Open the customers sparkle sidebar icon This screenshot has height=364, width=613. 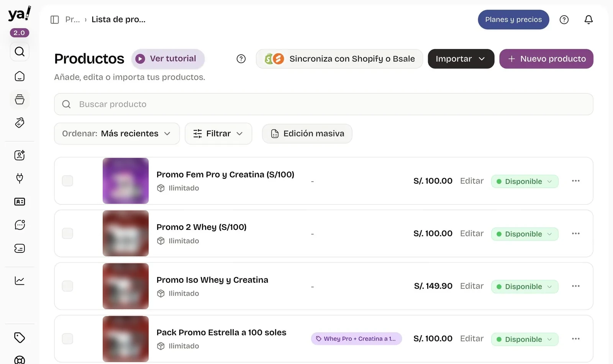(x=20, y=155)
